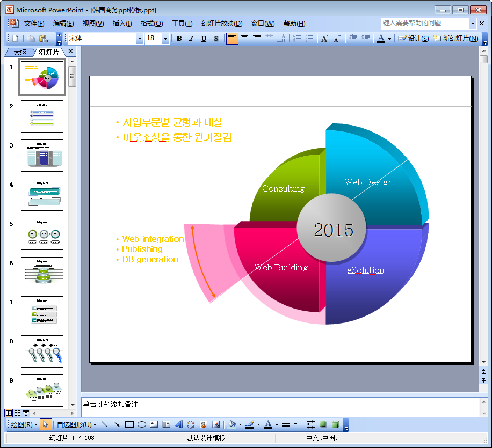Viewport: 492px width, 448px height.
Task: Go to the previous slide button
Action: point(483,372)
